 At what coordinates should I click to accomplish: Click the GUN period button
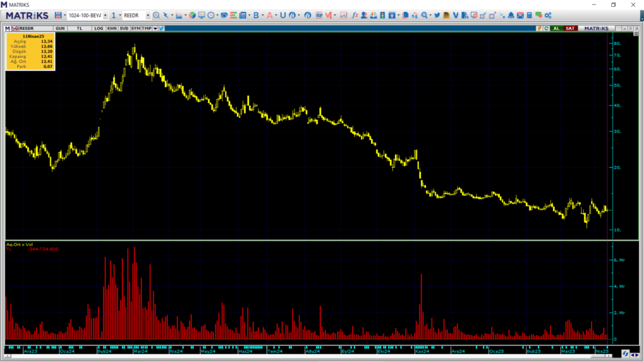[x=60, y=28]
